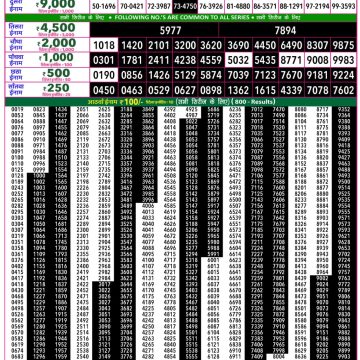The width and height of the screenshot is (360, 360).
Task: Click the number 9983
Action: 343,60
